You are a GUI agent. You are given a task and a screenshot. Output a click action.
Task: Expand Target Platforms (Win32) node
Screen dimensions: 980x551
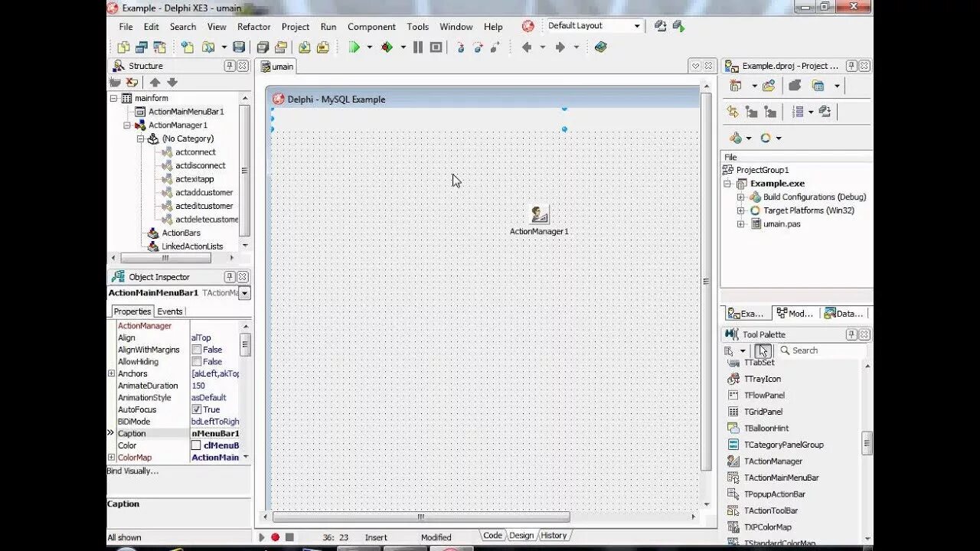point(740,210)
